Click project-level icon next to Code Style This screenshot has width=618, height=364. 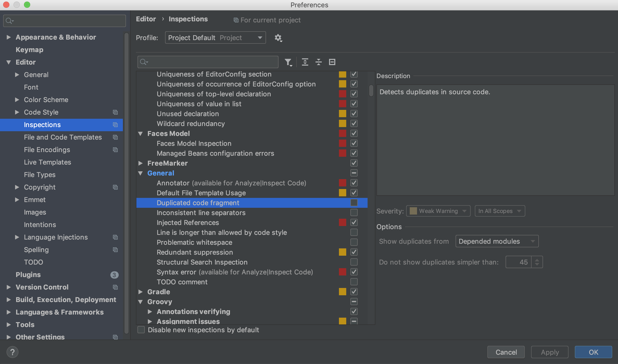point(115,112)
